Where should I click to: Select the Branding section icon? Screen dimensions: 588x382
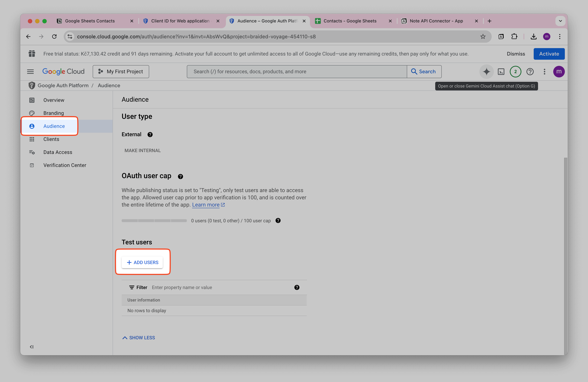32,113
